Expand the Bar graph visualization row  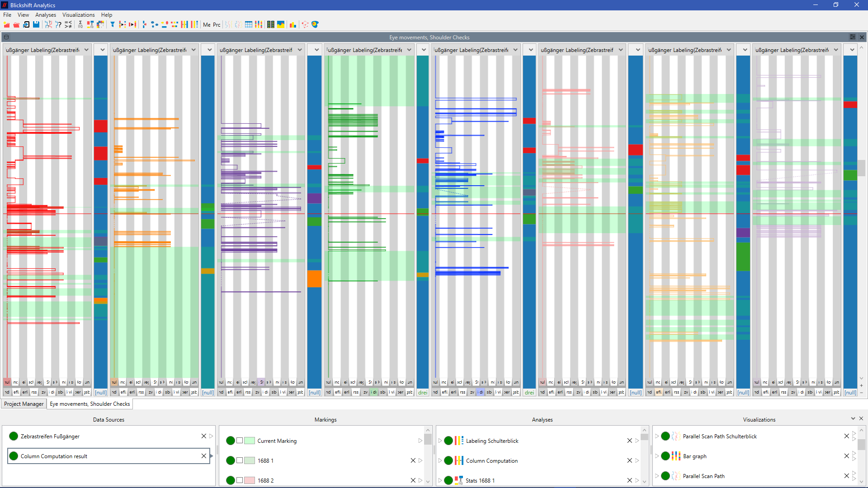point(657,456)
